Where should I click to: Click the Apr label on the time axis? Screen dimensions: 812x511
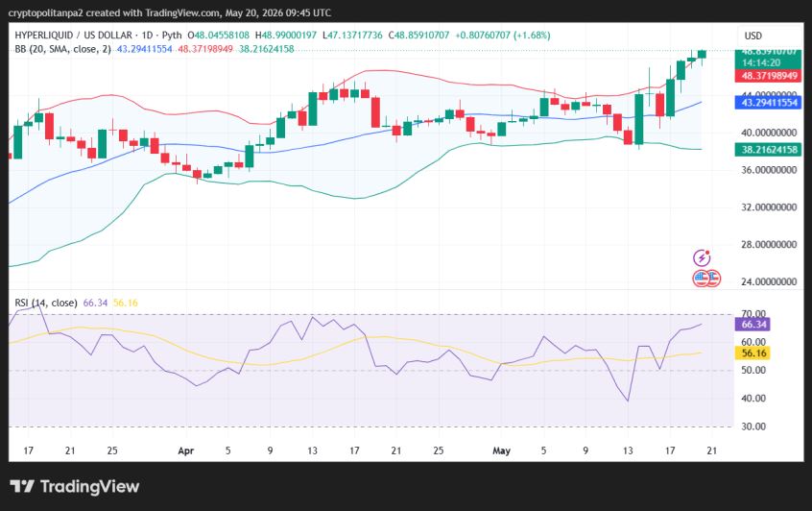coord(186,450)
